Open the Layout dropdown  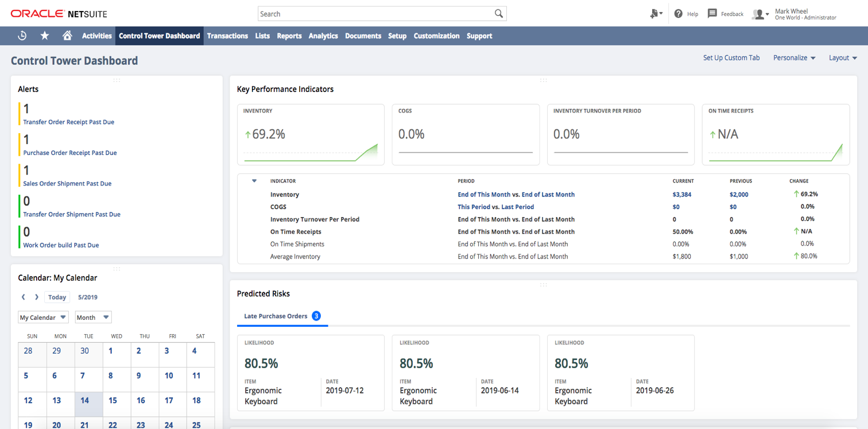842,57
